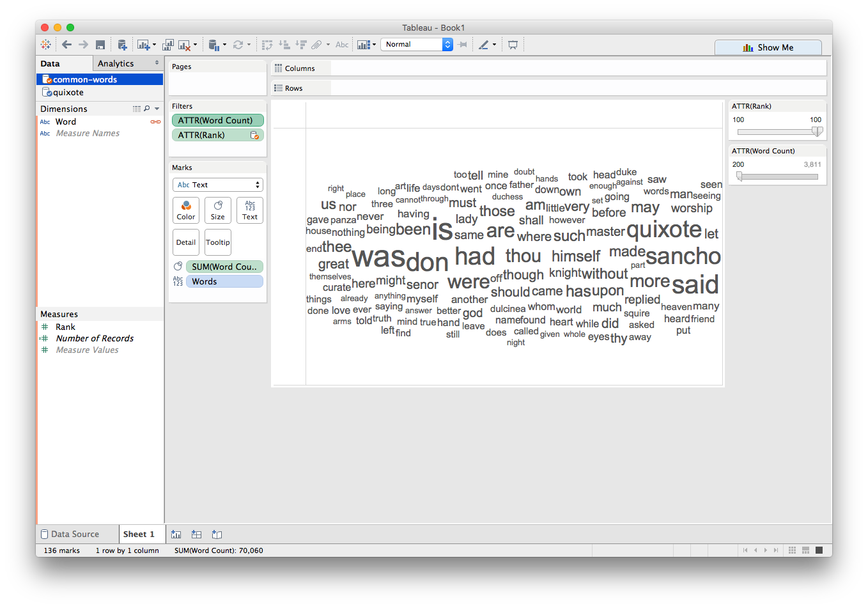Redo with the forward arrow
The image size is (868, 608).
[x=83, y=45]
